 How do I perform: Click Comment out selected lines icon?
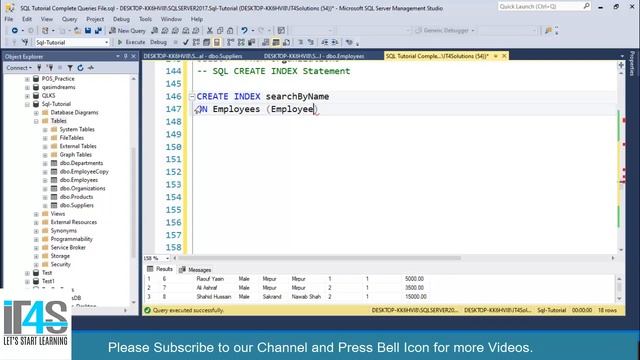300,42
